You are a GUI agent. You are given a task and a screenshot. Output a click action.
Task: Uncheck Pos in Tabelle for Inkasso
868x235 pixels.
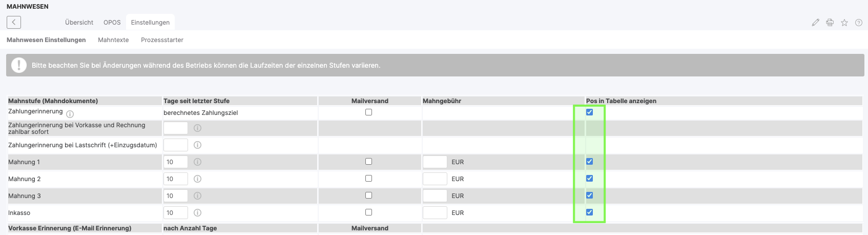(x=590, y=212)
